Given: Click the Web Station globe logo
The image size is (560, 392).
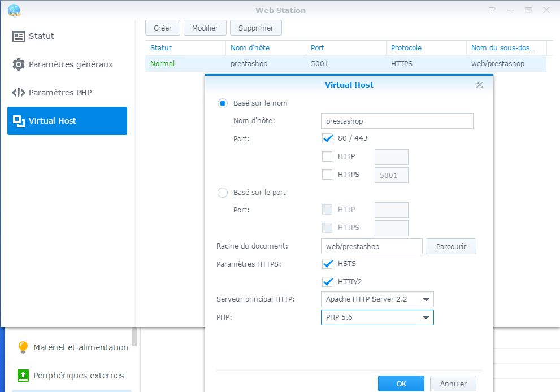Looking at the screenshot, I should click(x=14, y=10).
